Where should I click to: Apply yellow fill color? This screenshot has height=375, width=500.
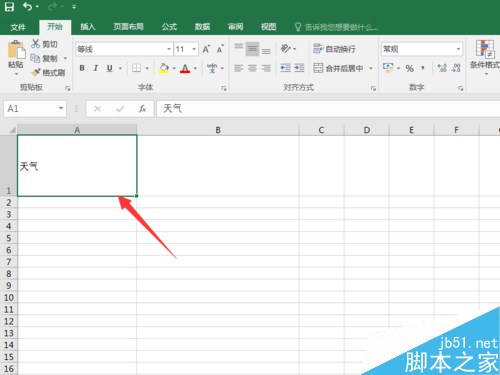[x=164, y=68]
